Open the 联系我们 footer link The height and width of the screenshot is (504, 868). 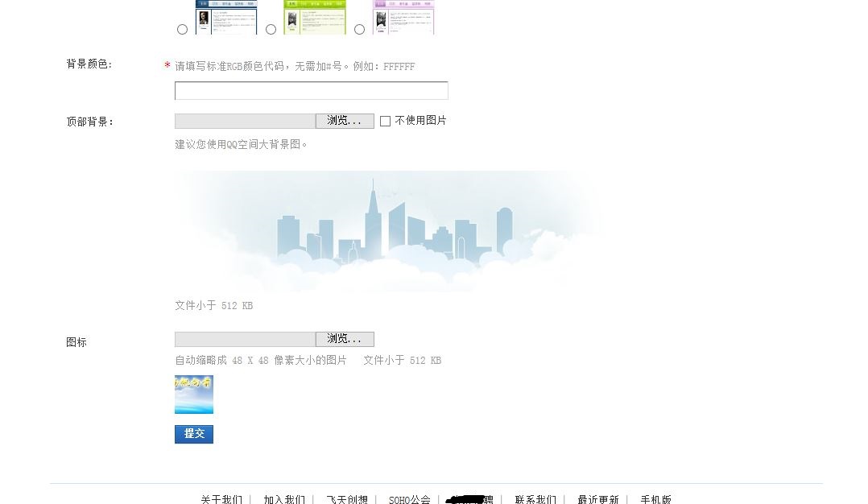click(x=535, y=499)
